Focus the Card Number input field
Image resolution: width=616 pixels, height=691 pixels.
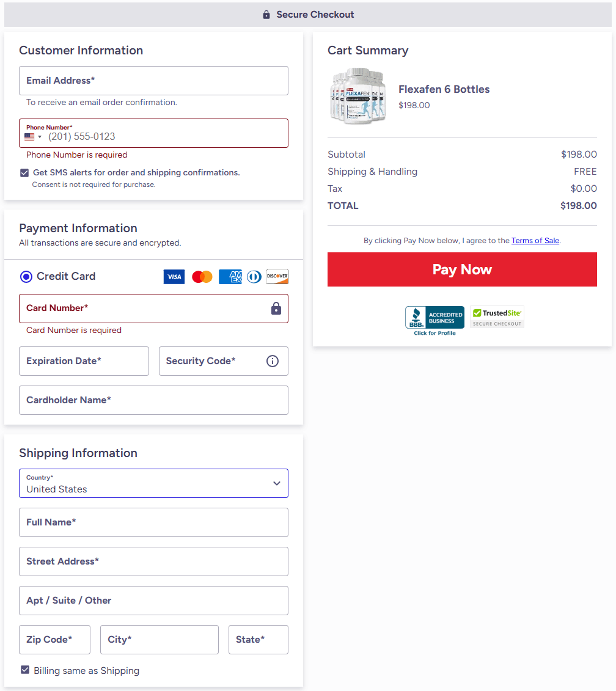pyautogui.click(x=144, y=309)
